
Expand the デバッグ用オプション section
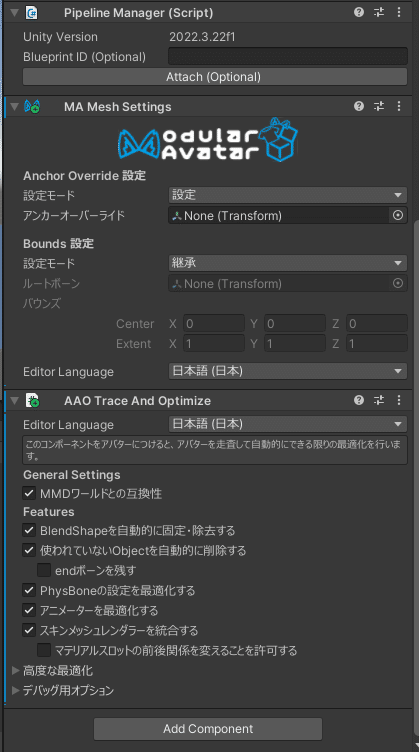(x=15, y=691)
